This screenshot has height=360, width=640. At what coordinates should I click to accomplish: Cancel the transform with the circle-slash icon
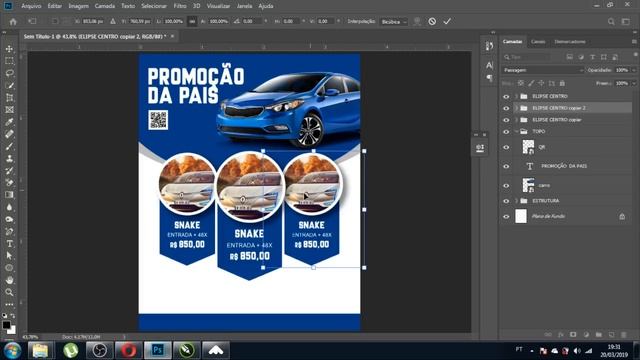[432, 22]
